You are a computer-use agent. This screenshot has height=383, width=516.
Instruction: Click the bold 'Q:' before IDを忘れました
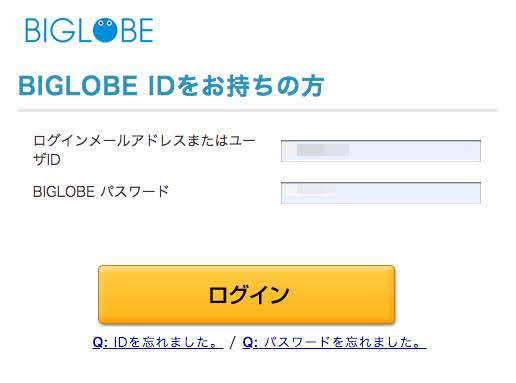point(100,342)
